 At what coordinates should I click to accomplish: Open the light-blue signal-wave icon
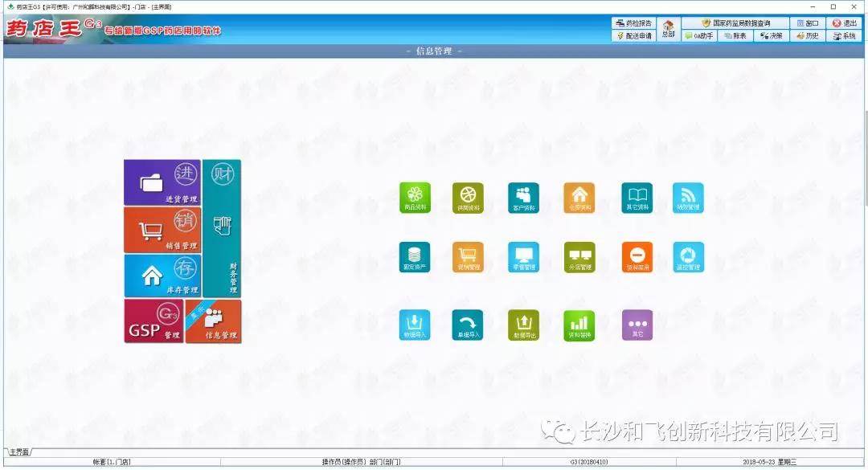coord(688,198)
